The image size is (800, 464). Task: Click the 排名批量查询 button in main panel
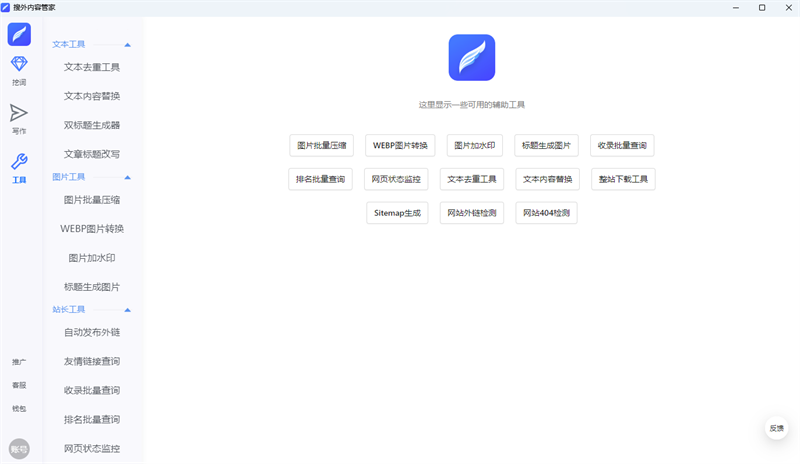tap(320, 179)
